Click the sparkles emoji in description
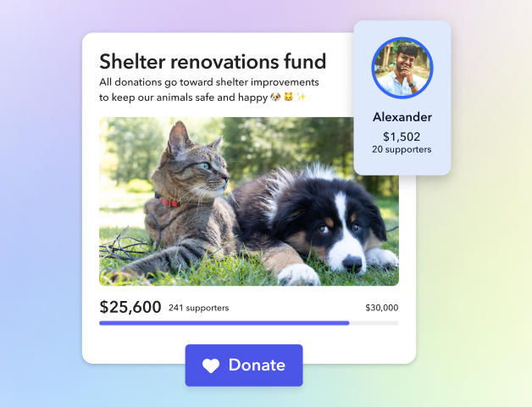 tap(301, 97)
